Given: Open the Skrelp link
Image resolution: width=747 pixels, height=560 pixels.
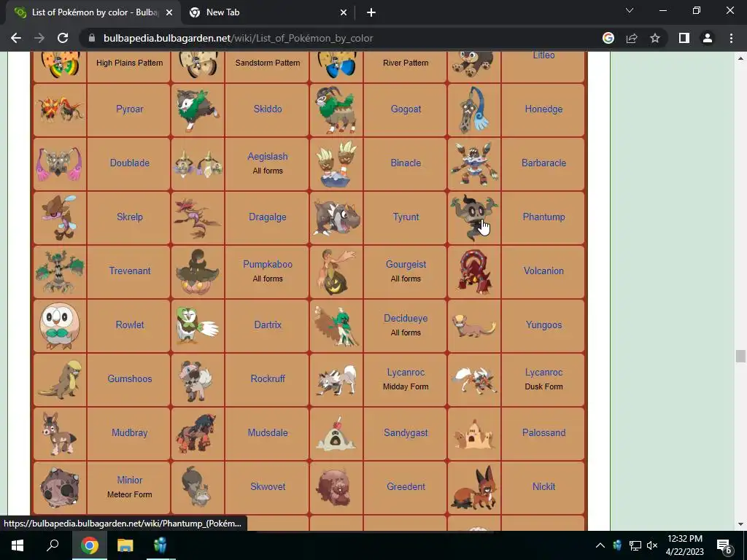Looking at the screenshot, I should tap(130, 217).
